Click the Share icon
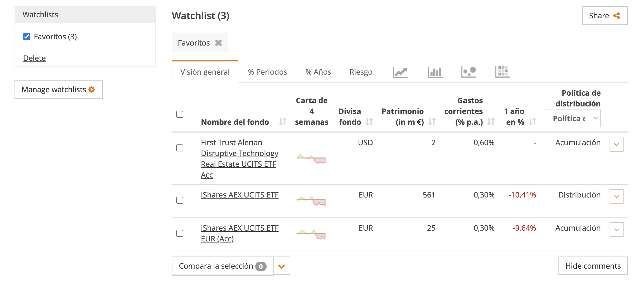Viewport: 644px width, 291px height. [617, 16]
